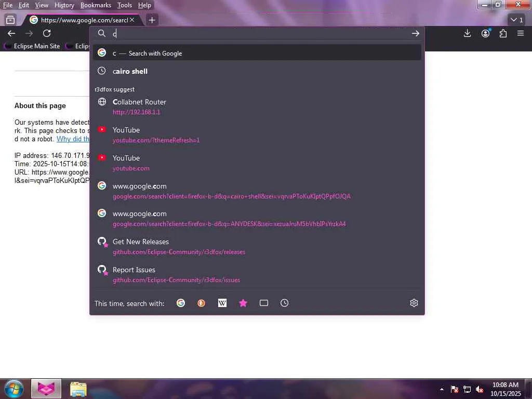Open the File menu

[7, 5]
